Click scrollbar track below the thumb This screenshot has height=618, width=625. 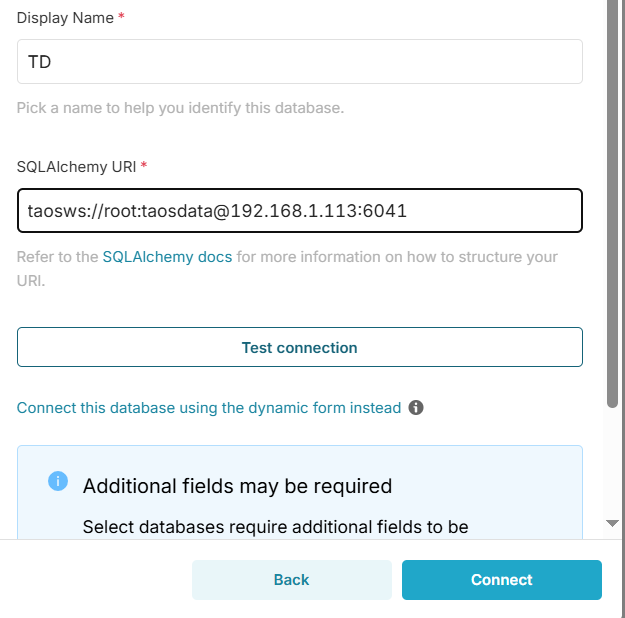click(x=613, y=460)
